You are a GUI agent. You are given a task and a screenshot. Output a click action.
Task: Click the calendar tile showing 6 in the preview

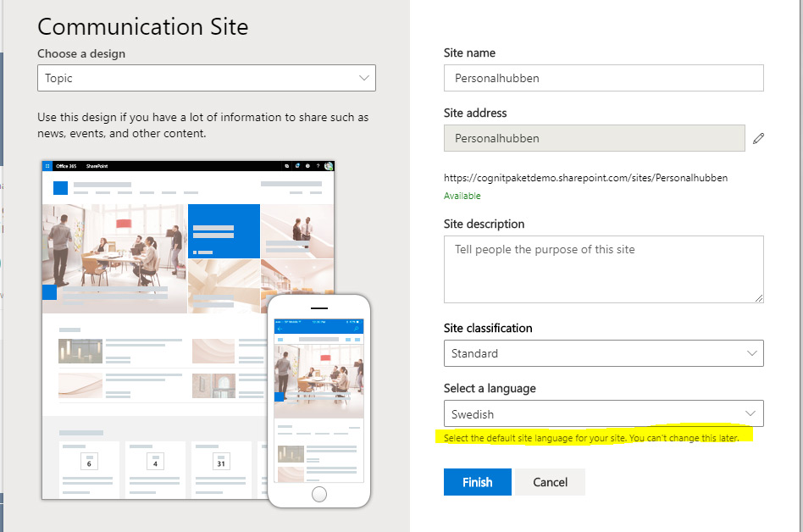tap(90, 463)
